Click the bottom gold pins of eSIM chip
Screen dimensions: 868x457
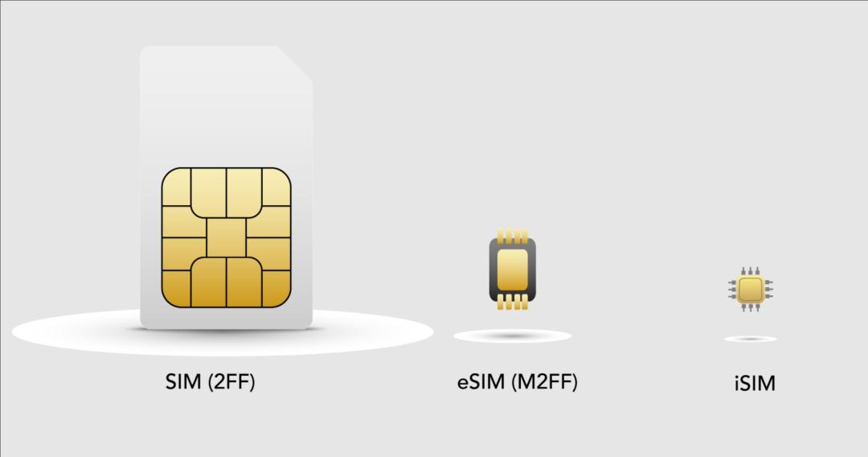[513, 303]
